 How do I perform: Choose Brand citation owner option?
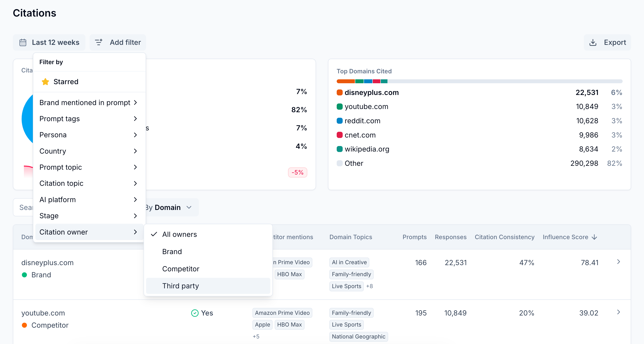click(172, 252)
